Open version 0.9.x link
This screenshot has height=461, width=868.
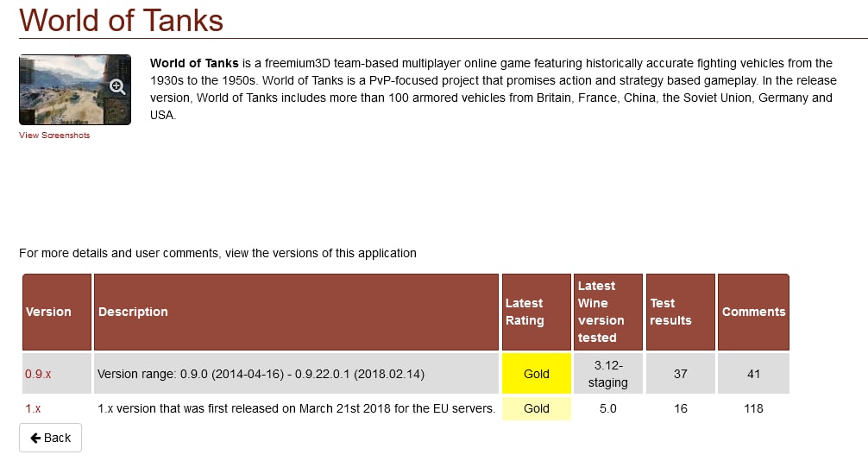coord(38,374)
